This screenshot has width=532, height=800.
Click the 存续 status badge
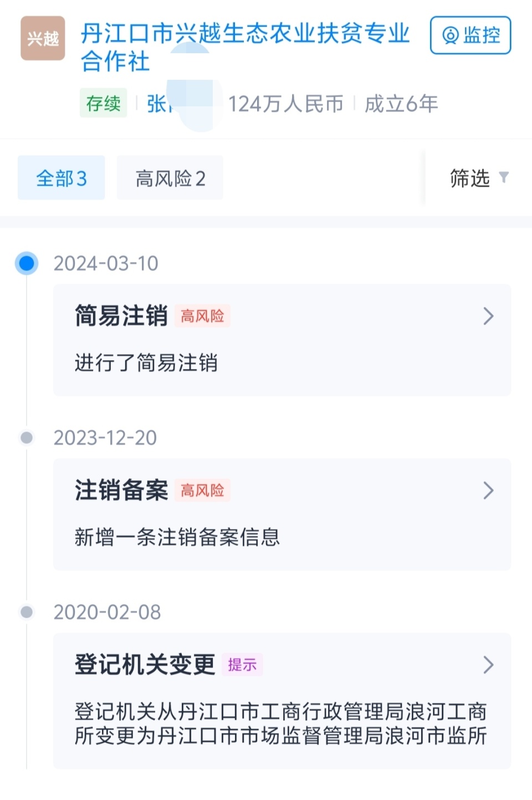(104, 103)
